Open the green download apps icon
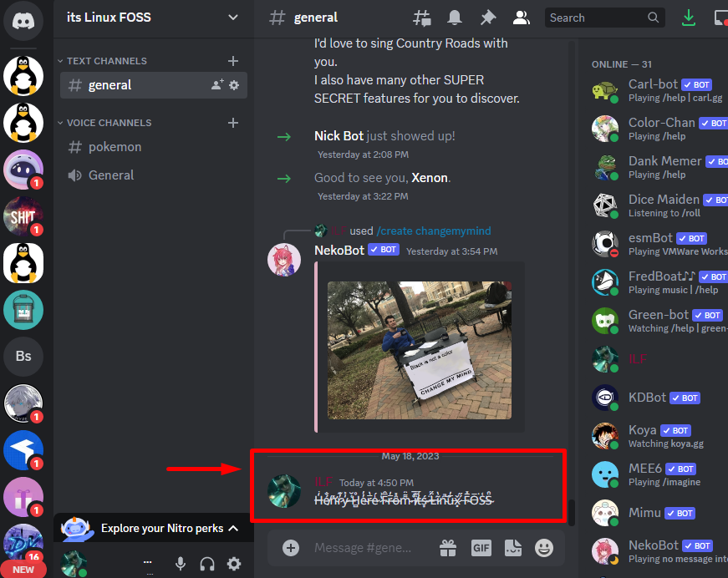The width and height of the screenshot is (728, 578). pyautogui.click(x=689, y=18)
